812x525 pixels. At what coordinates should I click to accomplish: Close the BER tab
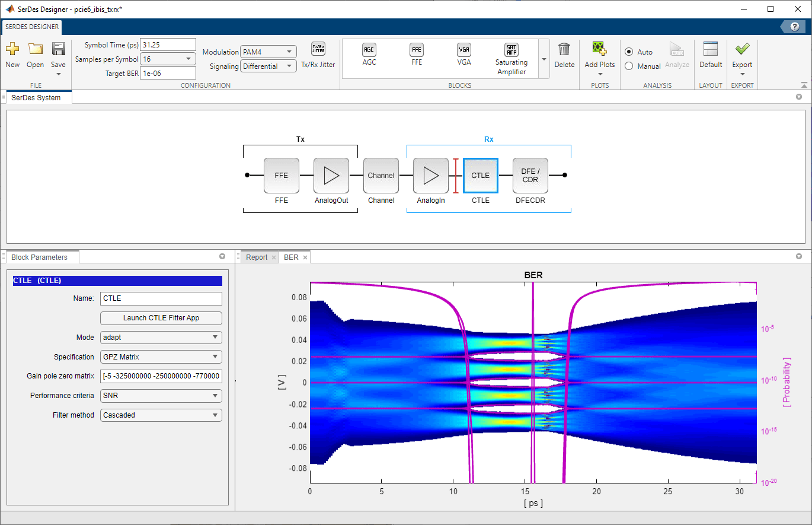click(x=305, y=257)
